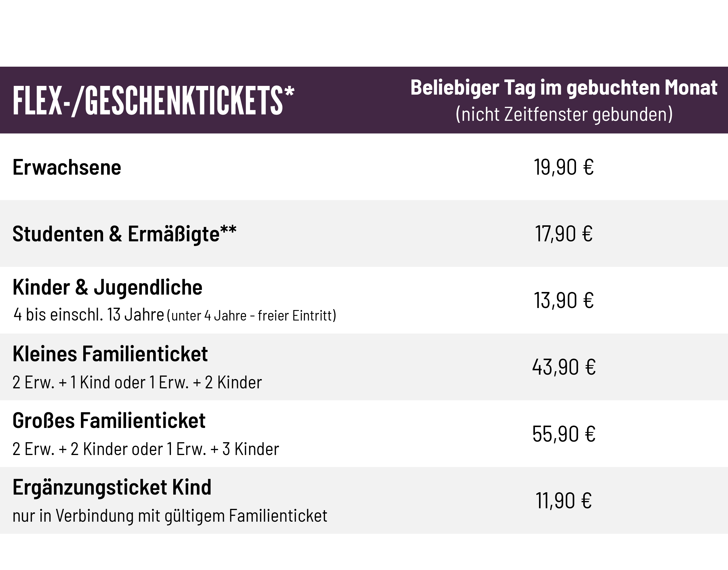Select Kinder & Jugendliche ticket label
728x570 pixels.
point(107,287)
